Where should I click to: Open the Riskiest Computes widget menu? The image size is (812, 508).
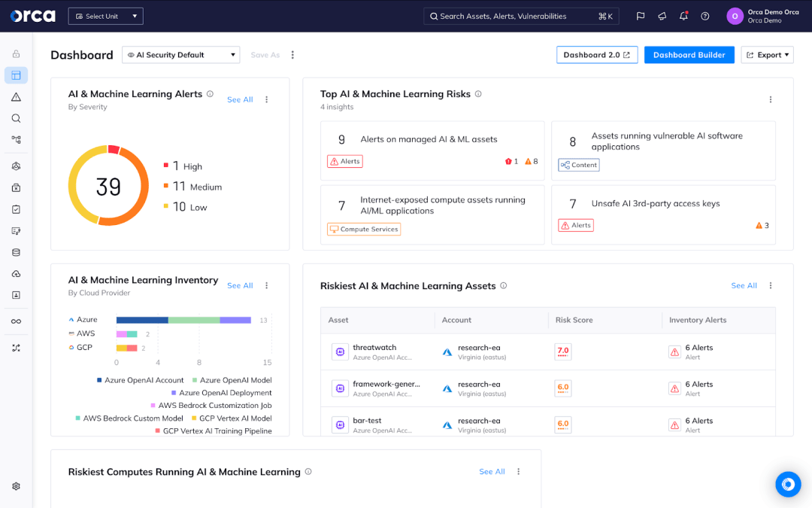point(518,472)
